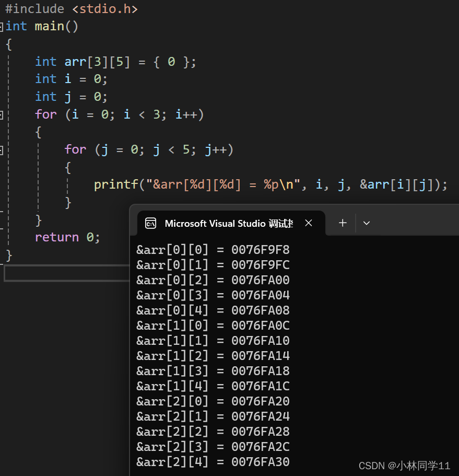Click output line &arr[1][4] = 0076FA1C
The height and width of the screenshot is (476, 459).
213,387
